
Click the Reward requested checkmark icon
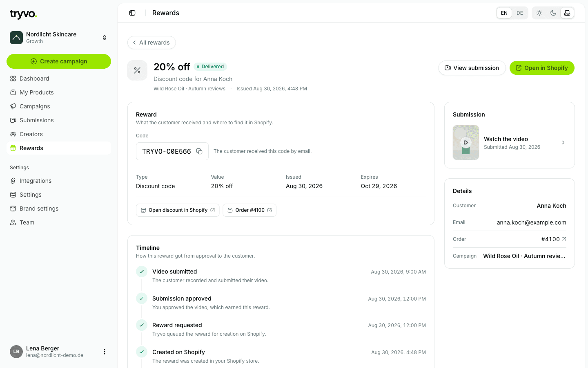(142, 325)
